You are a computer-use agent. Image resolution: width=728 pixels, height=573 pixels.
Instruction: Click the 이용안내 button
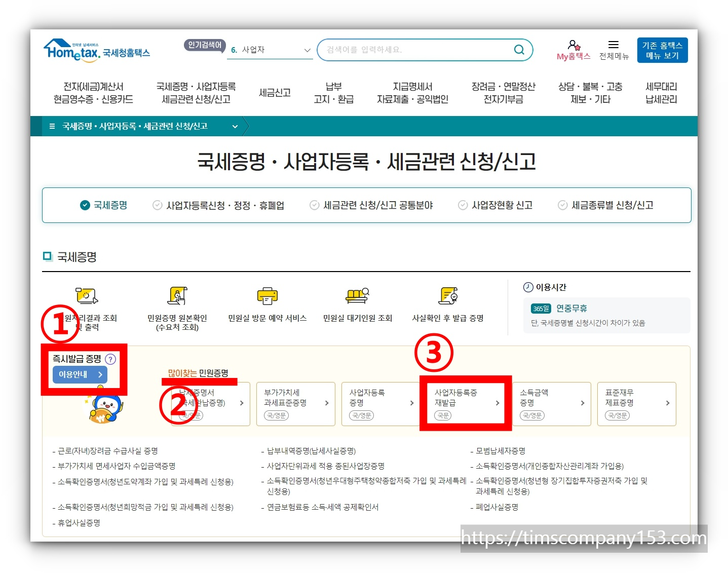click(79, 374)
